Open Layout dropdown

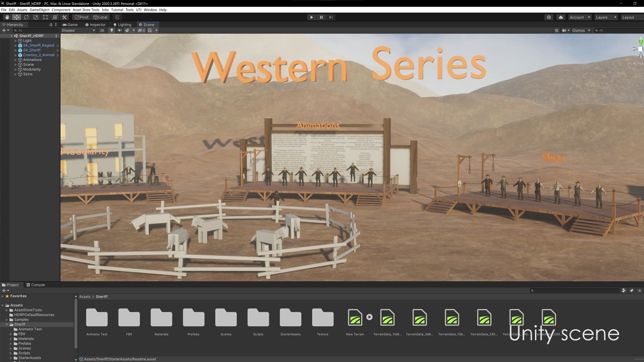[632, 17]
